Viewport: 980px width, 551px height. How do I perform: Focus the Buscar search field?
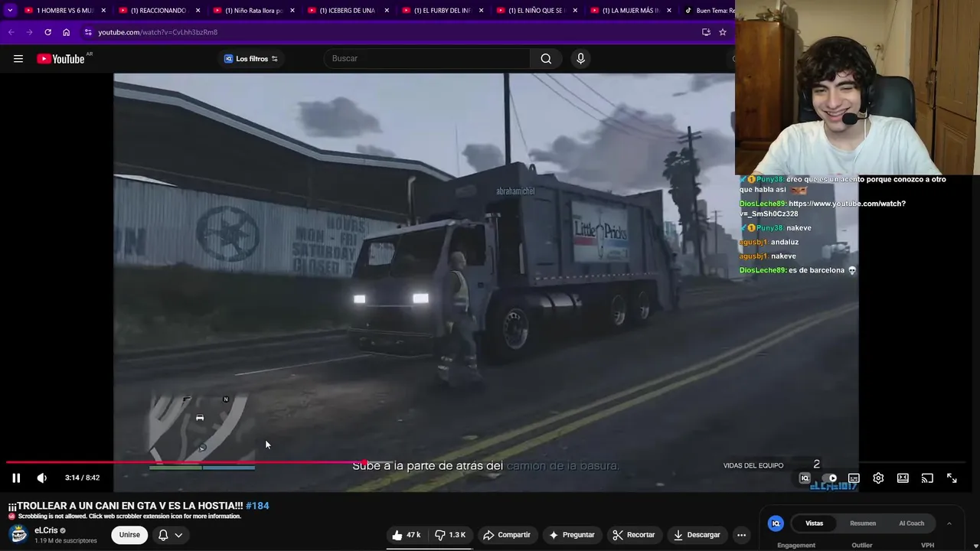pos(427,59)
